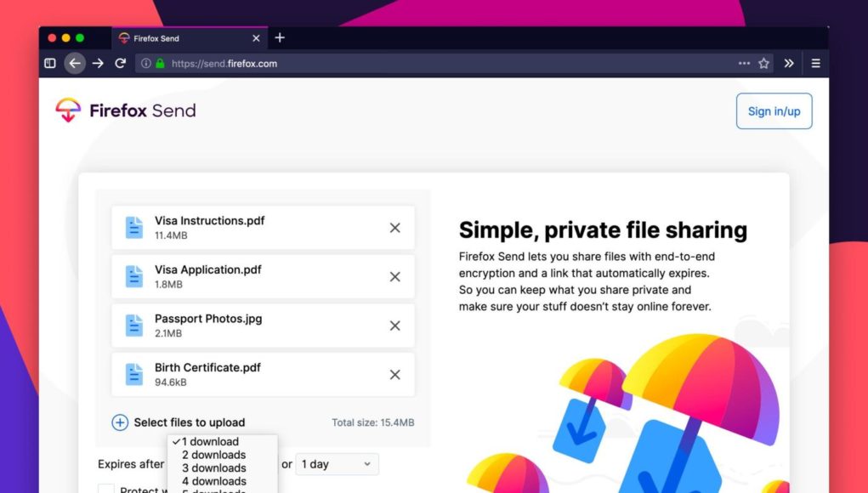Image resolution: width=868 pixels, height=493 pixels.
Task: Open the Firefox hamburger menu
Action: coord(815,63)
